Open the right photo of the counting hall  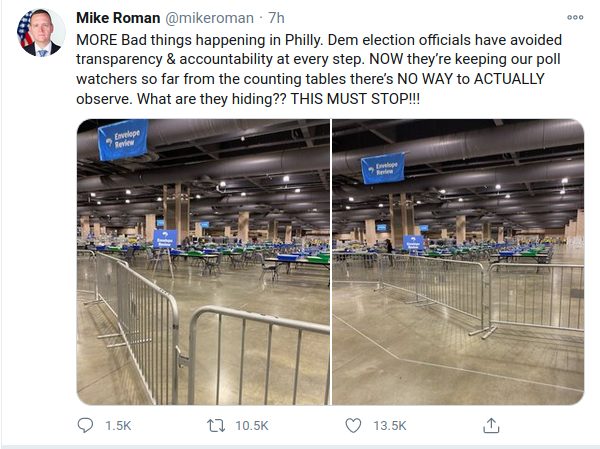[458, 262]
